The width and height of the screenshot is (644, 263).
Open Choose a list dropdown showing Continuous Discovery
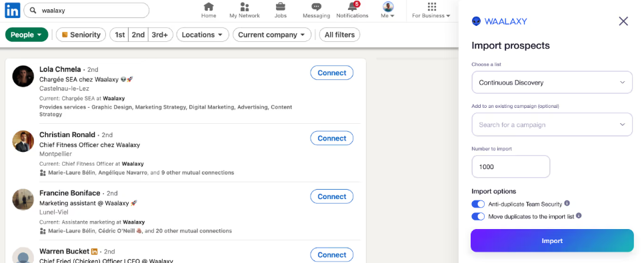pos(552,83)
